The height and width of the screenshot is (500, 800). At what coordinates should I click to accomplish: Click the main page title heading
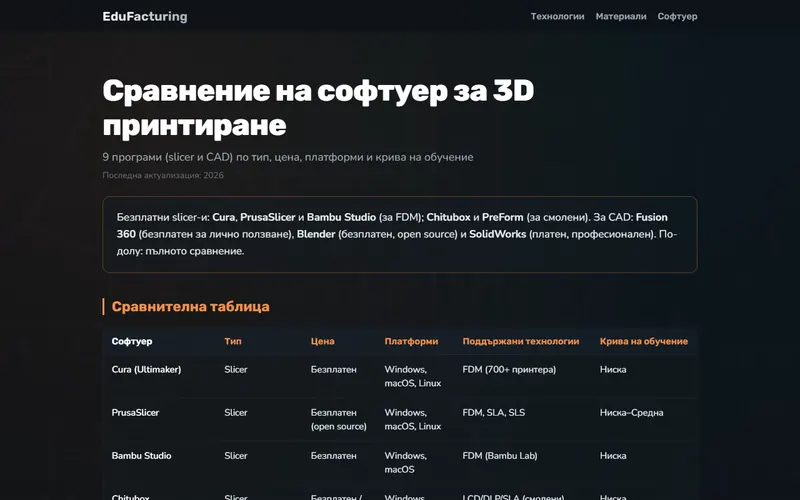coord(318,108)
